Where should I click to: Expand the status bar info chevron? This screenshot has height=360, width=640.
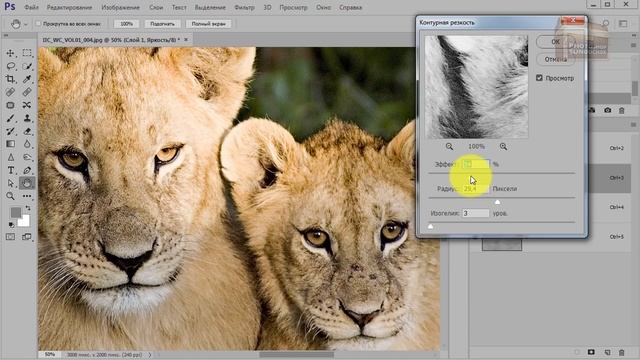coord(150,355)
